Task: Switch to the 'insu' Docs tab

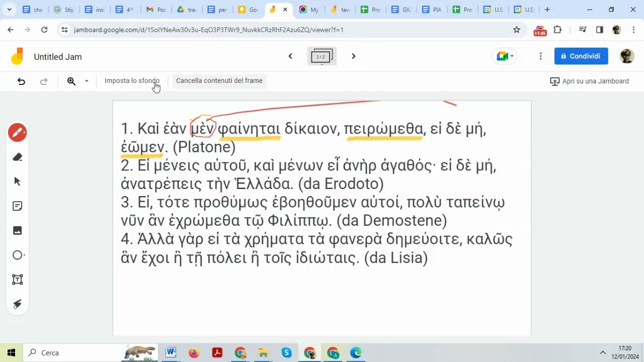Action: (x=95, y=10)
